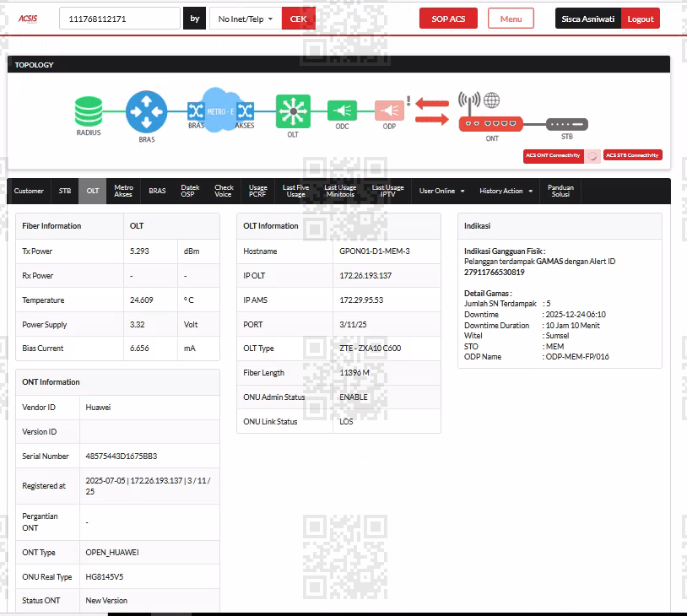Click Status ONT value New Version

click(106, 601)
